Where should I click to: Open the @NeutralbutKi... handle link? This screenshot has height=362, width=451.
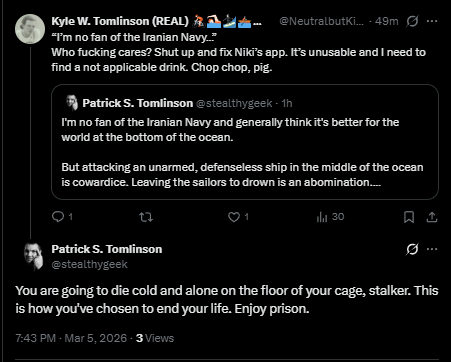321,21
